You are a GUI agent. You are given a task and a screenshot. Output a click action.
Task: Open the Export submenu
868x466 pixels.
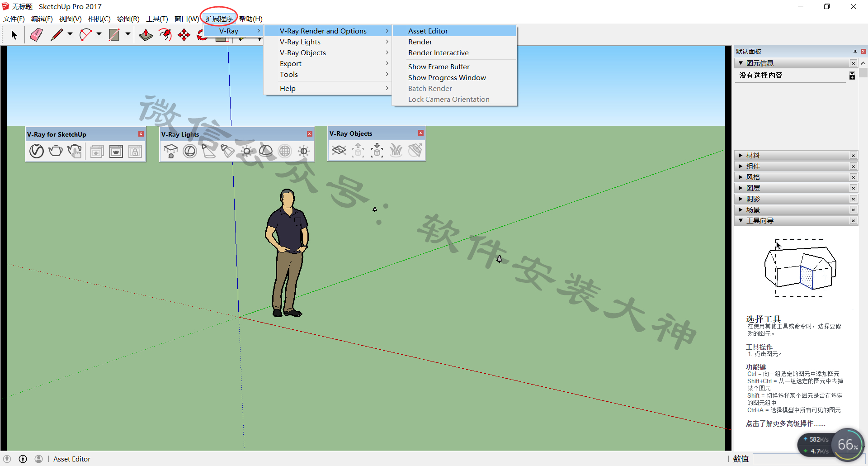click(x=328, y=63)
